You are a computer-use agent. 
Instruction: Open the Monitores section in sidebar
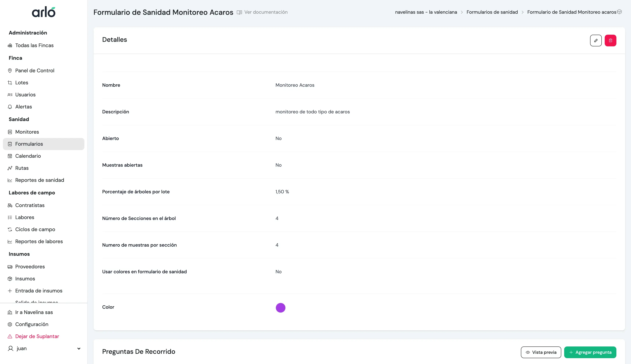27,132
